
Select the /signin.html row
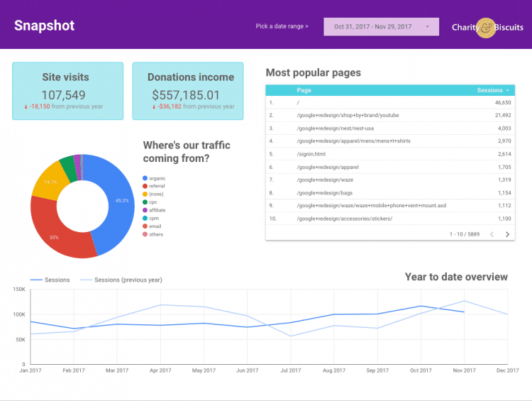point(390,154)
